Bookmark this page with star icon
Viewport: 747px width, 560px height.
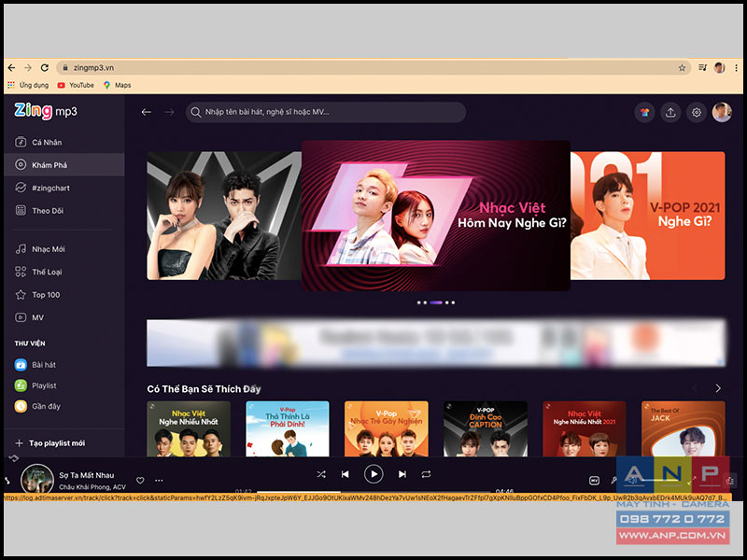pyautogui.click(x=682, y=67)
